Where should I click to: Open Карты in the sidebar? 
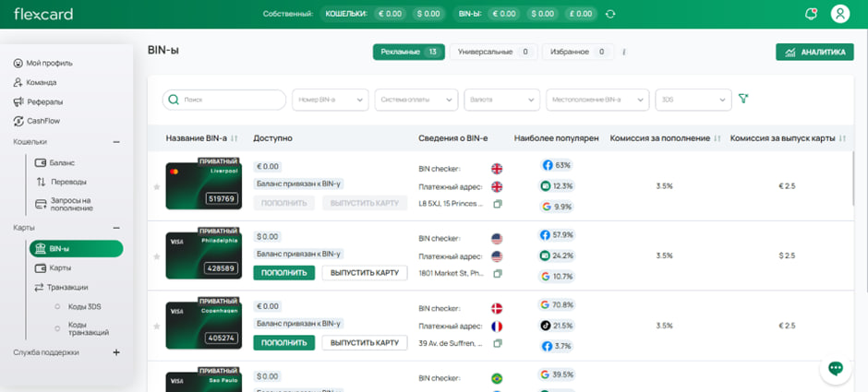60,267
